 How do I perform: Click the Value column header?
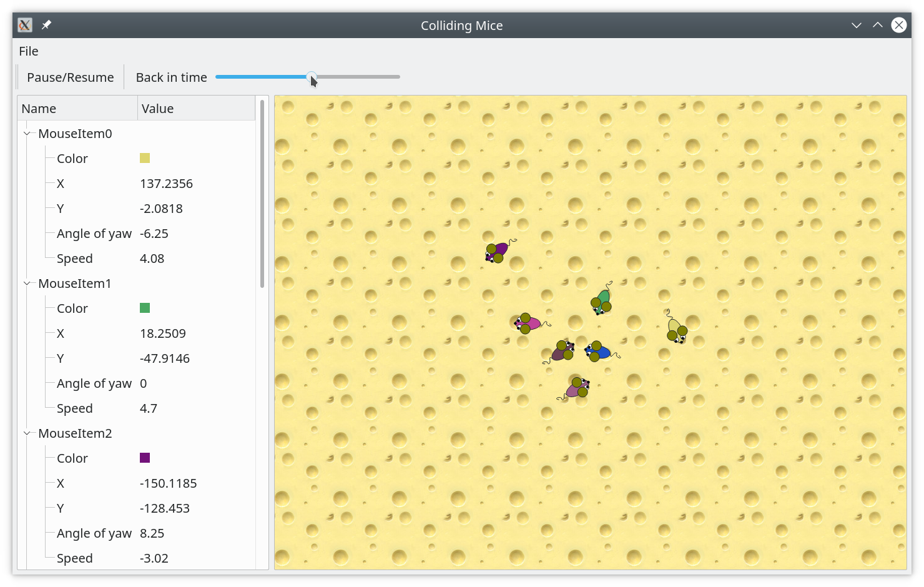tap(197, 108)
